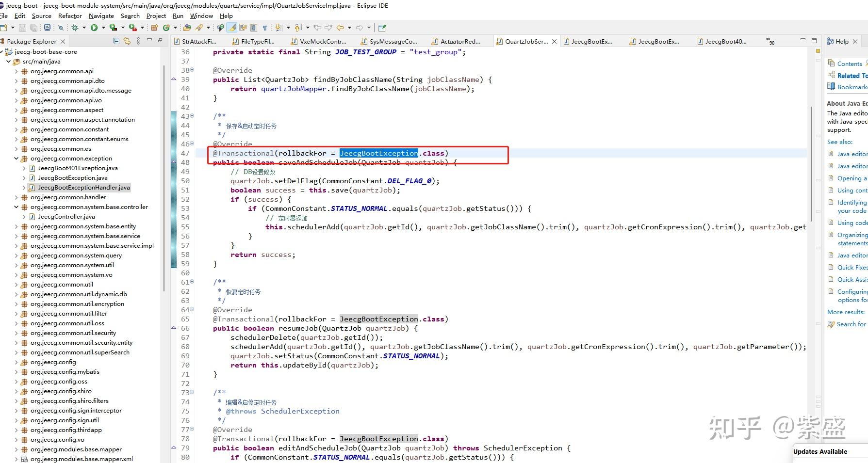Screen dimensions: 868x463
Task: Go to Next Edit Location icon
Action: (x=328, y=28)
